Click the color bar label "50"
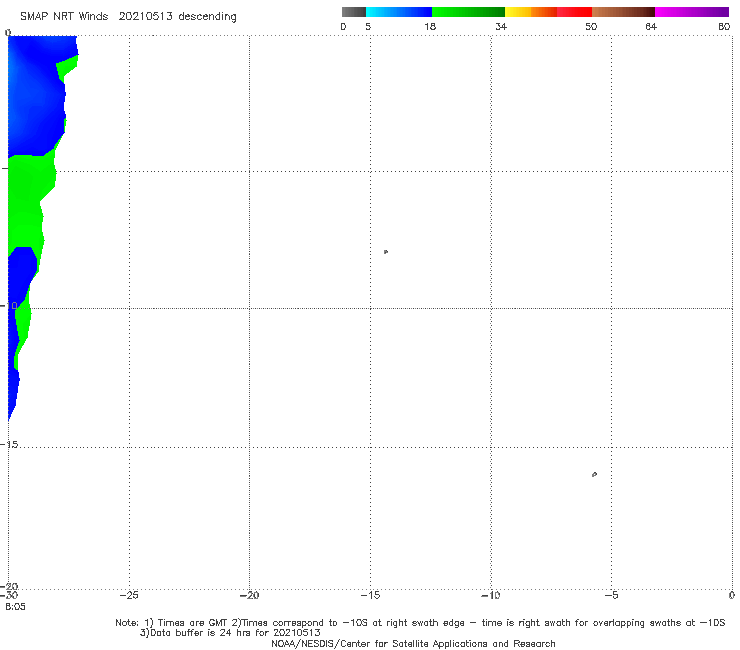 tap(591, 27)
